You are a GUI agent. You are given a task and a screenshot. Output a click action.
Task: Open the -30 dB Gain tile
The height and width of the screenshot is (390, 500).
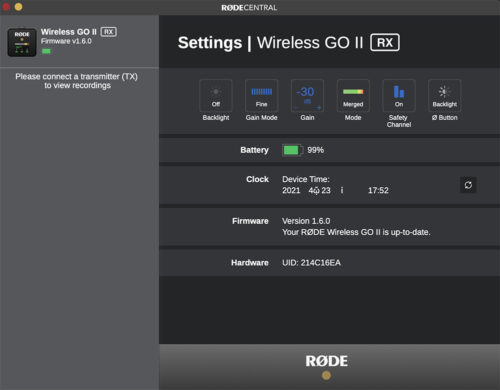click(x=307, y=96)
